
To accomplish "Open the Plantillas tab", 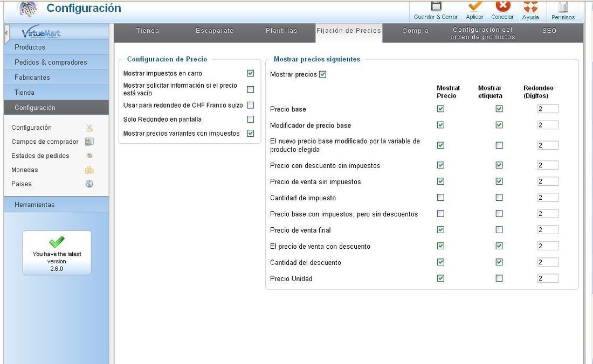I will pyautogui.click(x=281, y=31).
